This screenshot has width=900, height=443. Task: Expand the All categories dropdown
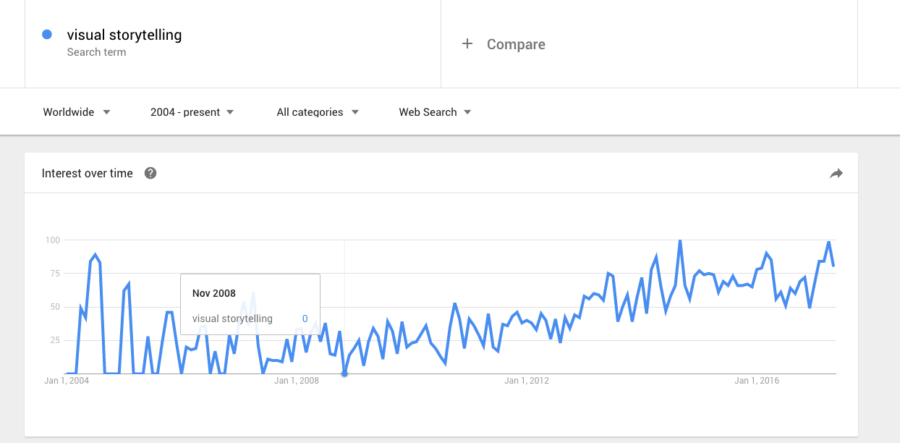tap(317, 112)
